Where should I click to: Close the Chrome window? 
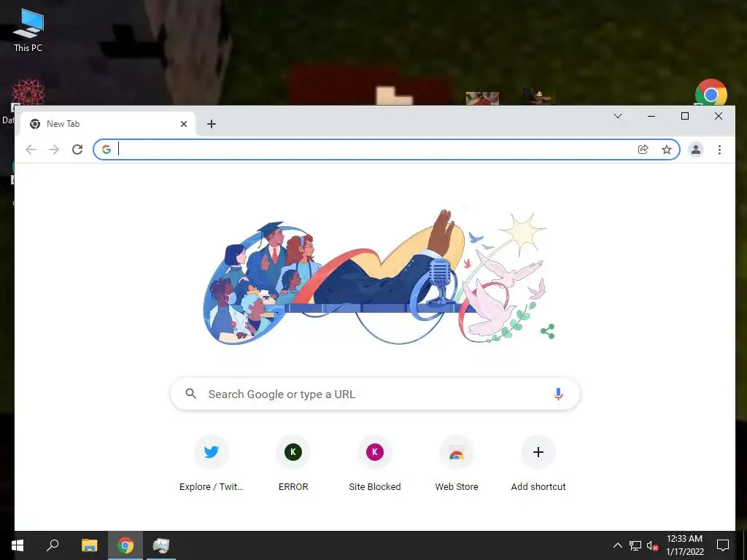click(719, 116)
